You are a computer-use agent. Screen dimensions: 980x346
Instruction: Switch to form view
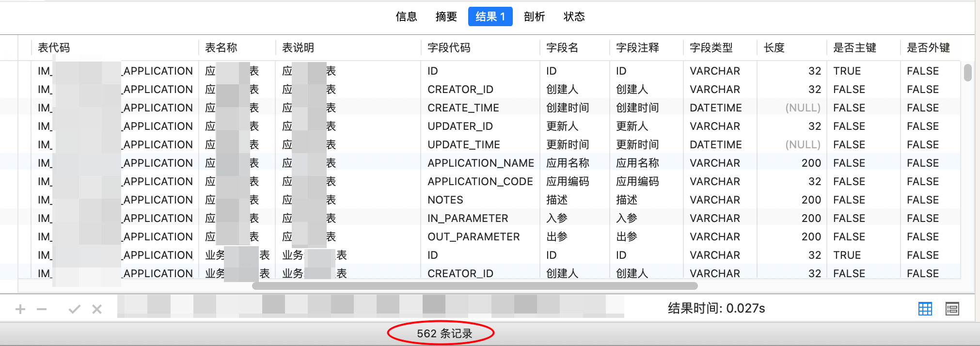[x=952, y=309]
